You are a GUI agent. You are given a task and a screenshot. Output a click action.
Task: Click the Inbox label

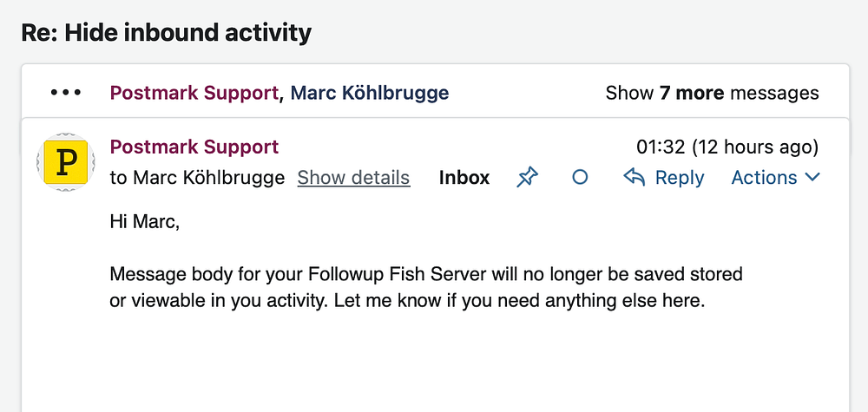pos(464,178)
